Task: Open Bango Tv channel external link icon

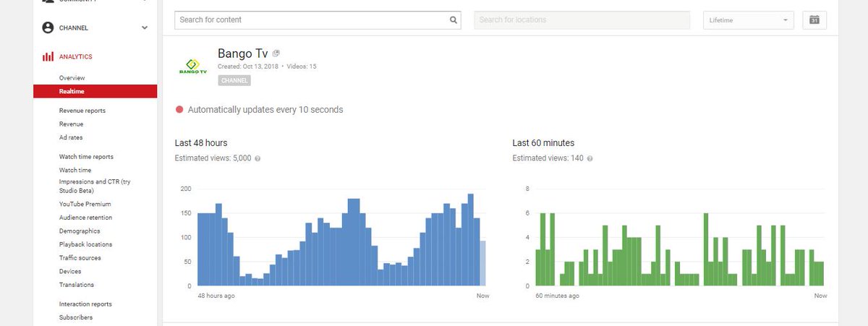Action: [x=277, y=53]
